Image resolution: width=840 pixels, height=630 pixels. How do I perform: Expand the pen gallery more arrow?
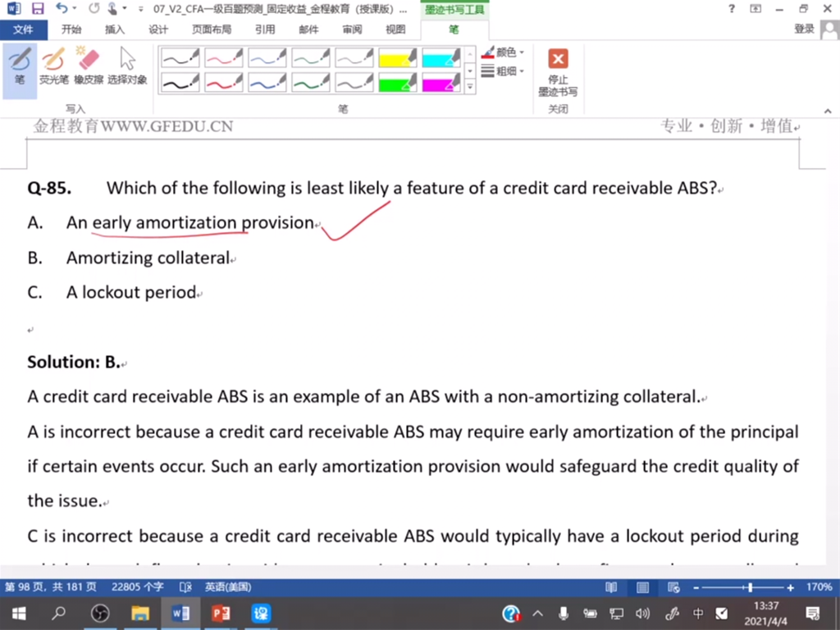pyautogui.click(x=470, y=86)
